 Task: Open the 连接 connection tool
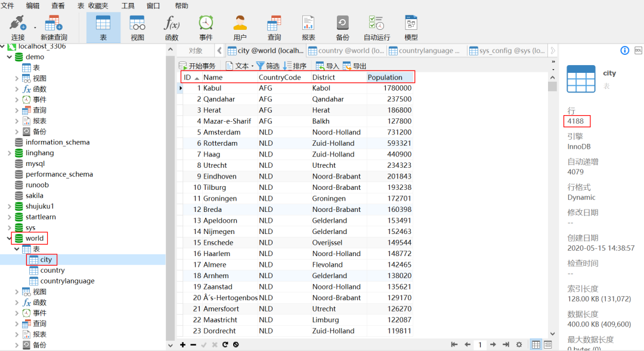[x=18, y=28]
